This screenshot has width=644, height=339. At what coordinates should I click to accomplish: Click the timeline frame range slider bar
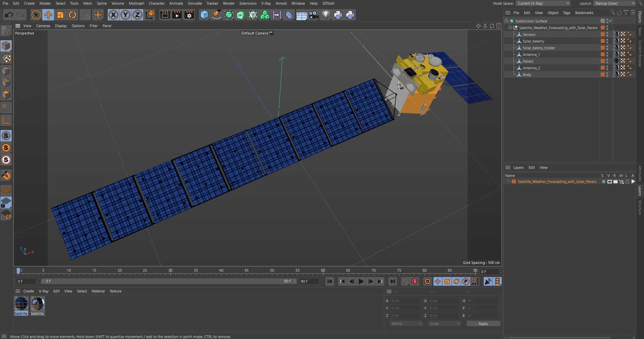click(168, 281)
